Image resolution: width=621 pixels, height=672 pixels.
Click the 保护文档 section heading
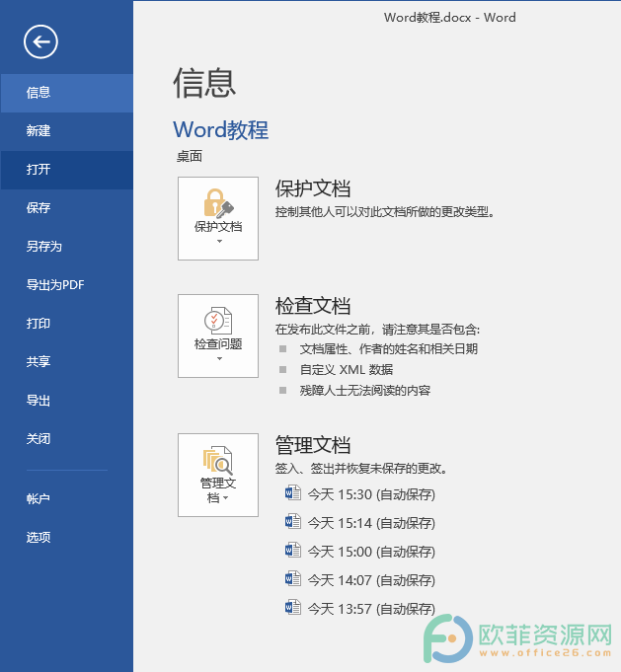click(313, 188)
